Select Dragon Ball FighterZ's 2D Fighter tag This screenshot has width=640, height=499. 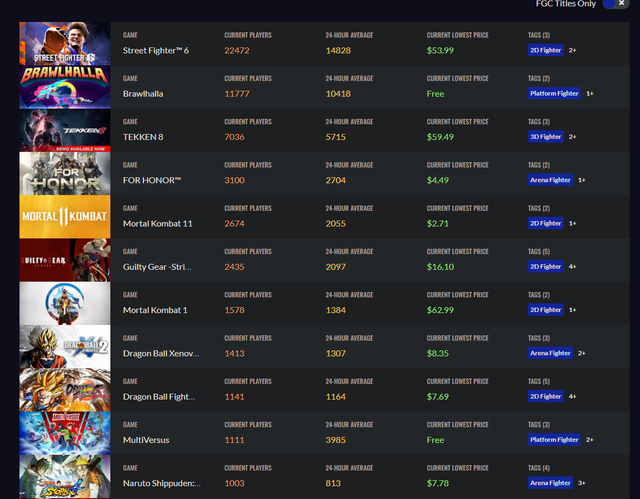pyautogui.click(x=546, y=396)
